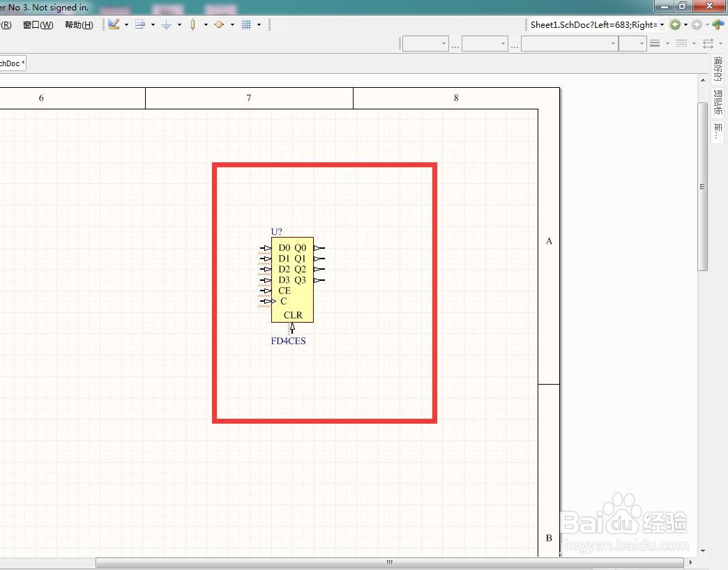Click the grey Forward navigation button
This screenshot has width=728, height=570.
tap(697, 24)
